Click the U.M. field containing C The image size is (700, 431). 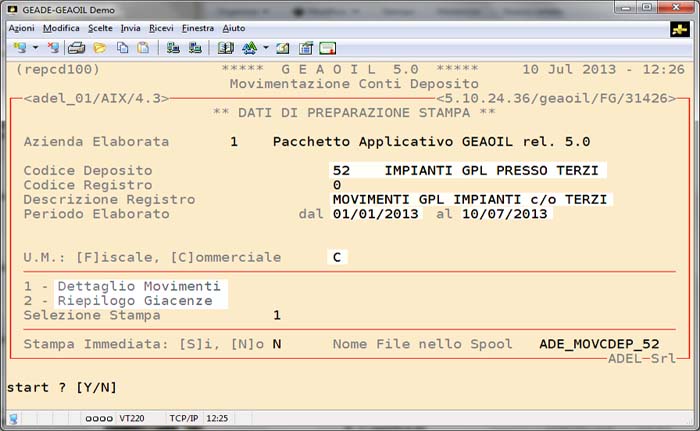pyautogui.click(x=338, y=257)
